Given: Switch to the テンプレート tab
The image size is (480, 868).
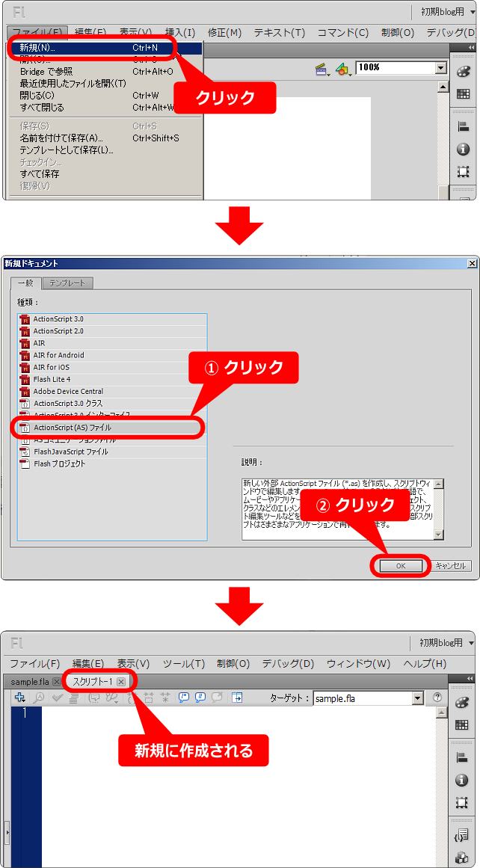Looking at the screenshot, I should pyautogui.click(x=67, y=283).
